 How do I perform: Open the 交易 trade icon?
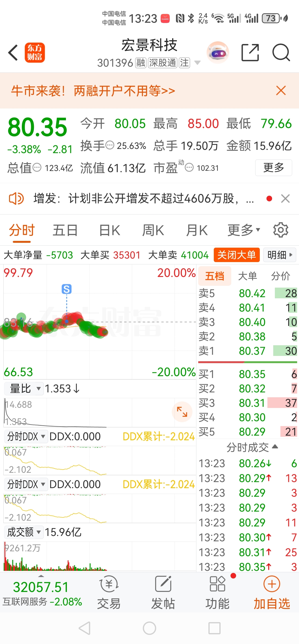109,593
